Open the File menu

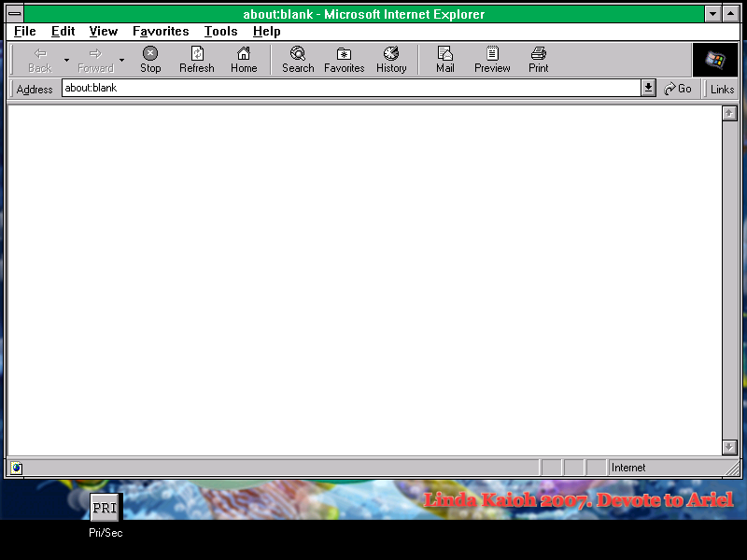(25, 32)
